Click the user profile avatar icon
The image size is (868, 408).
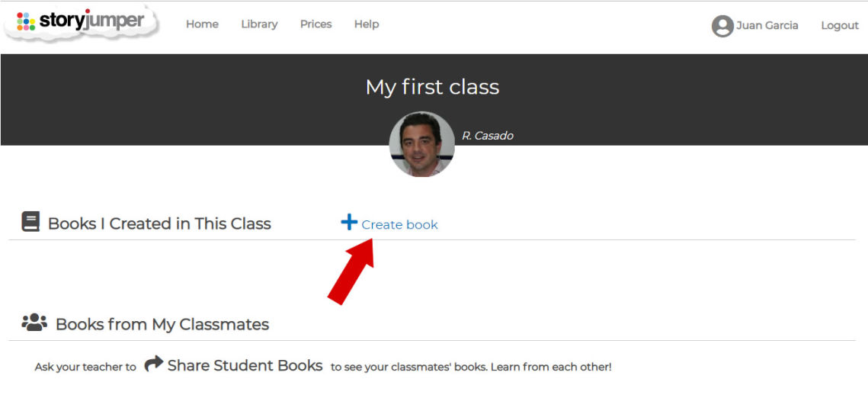722,26
